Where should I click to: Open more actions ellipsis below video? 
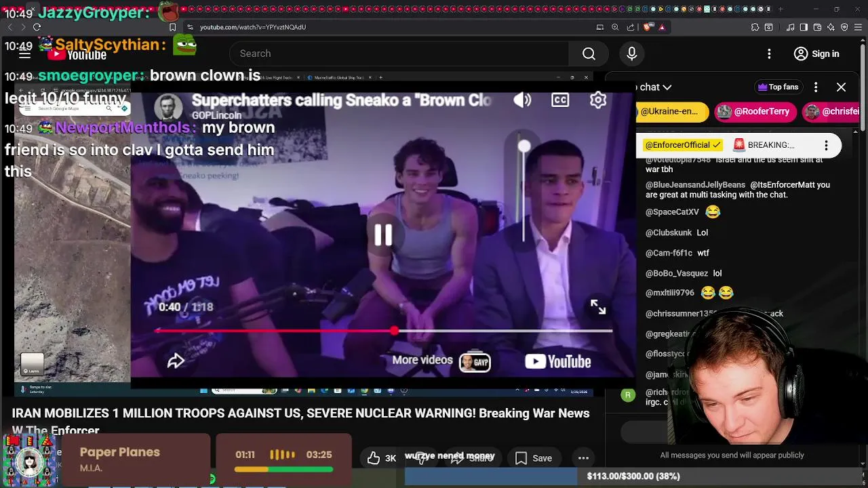583,458
